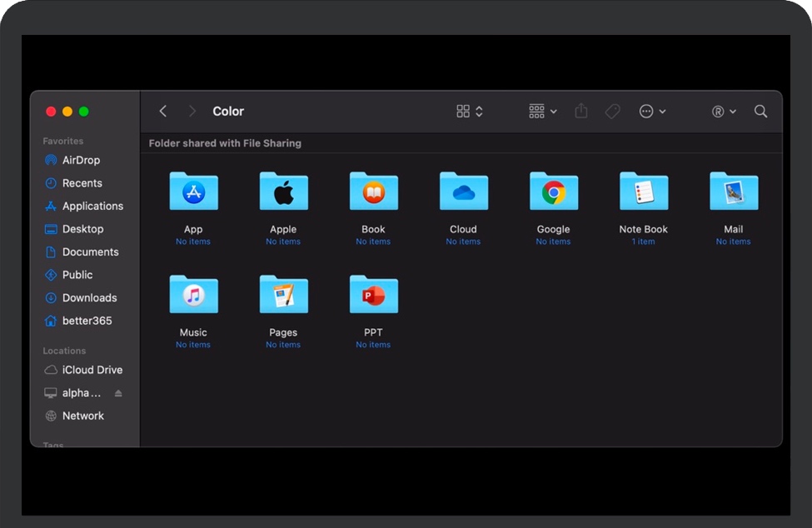Open the App folder with App Store icon

coord(193,192)
